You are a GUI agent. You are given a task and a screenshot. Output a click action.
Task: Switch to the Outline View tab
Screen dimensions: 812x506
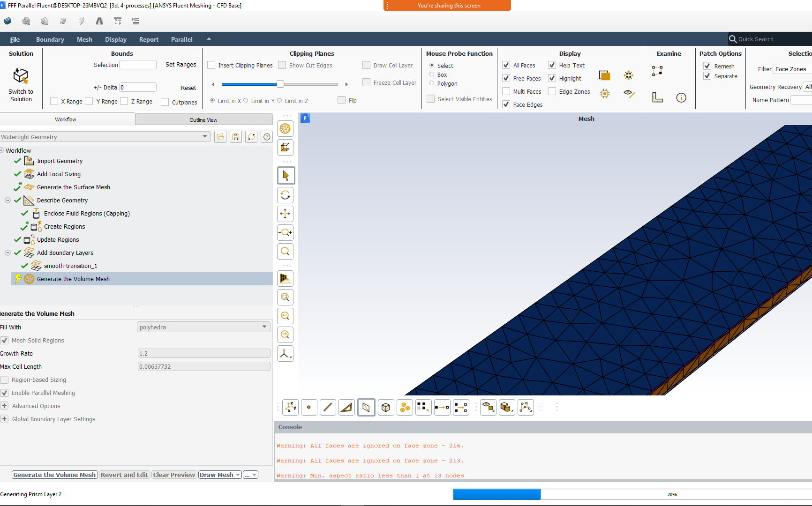203,119
